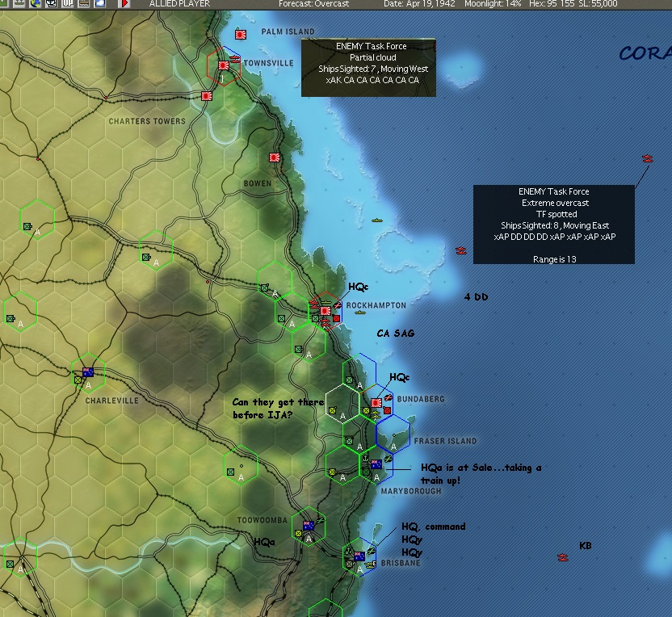The width and height of the screenshot is (672, 617).
Task: Click 'Range is 13' tooltip text
Action: [x=555, y=259]
